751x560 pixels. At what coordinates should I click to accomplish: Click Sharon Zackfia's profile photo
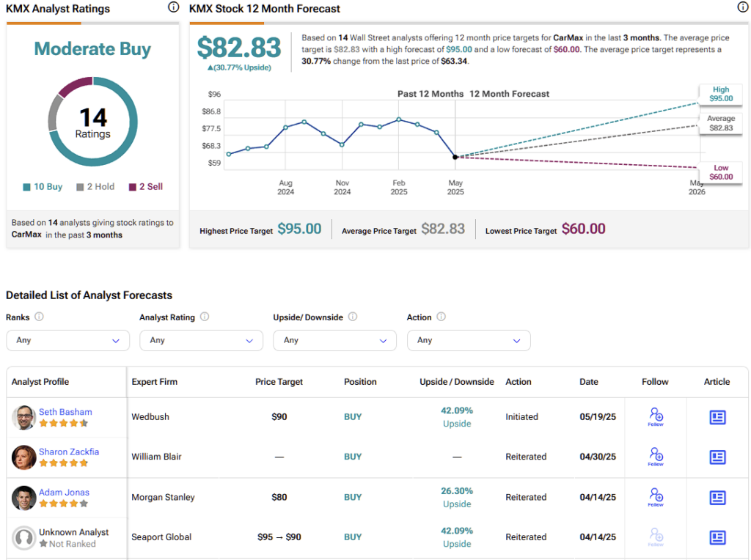[24, 457]
